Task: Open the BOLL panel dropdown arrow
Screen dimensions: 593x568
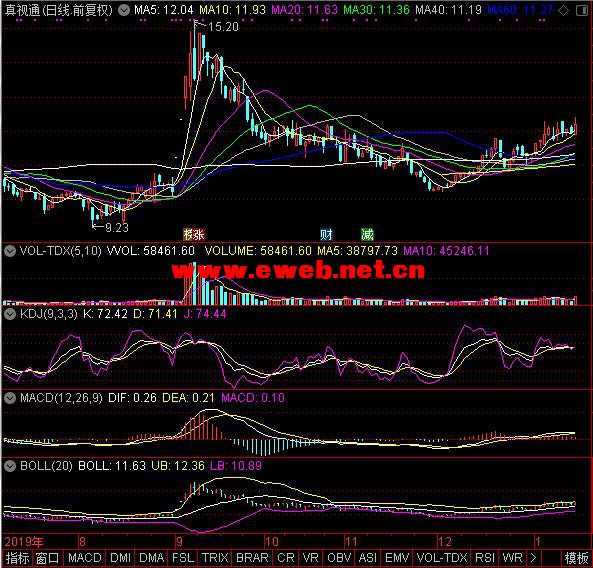Action: (9, 466)
